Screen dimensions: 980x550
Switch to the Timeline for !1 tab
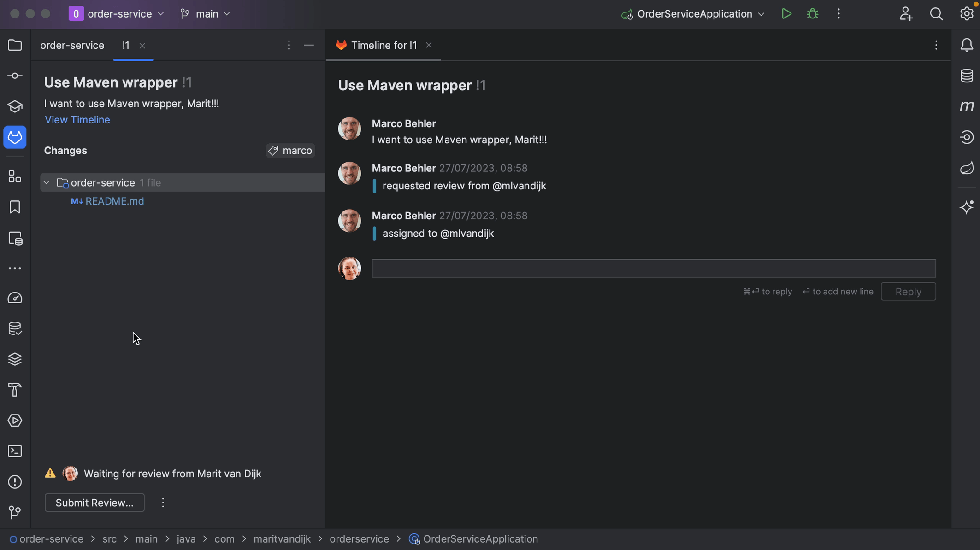(x=384, y=45)
